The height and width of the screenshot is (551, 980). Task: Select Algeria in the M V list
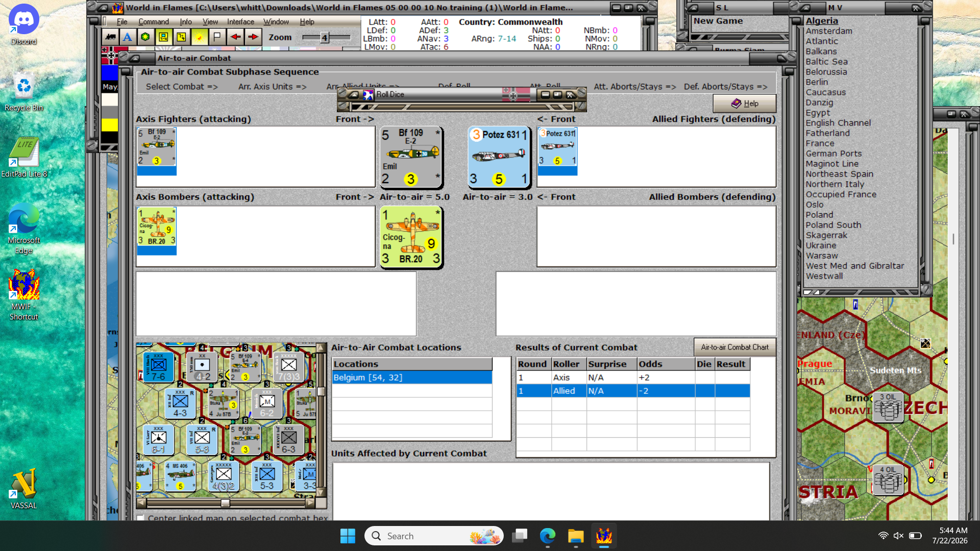822,21
